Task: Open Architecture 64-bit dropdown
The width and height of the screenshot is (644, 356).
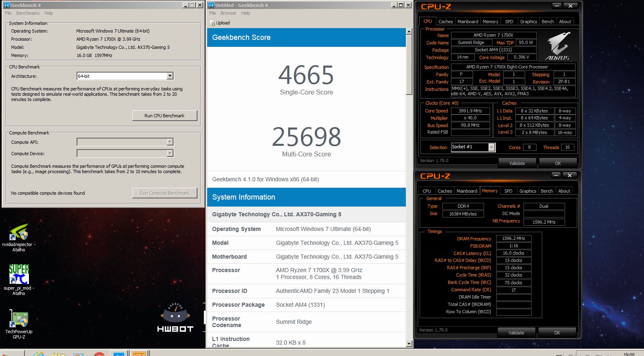Action: point(170,76)
